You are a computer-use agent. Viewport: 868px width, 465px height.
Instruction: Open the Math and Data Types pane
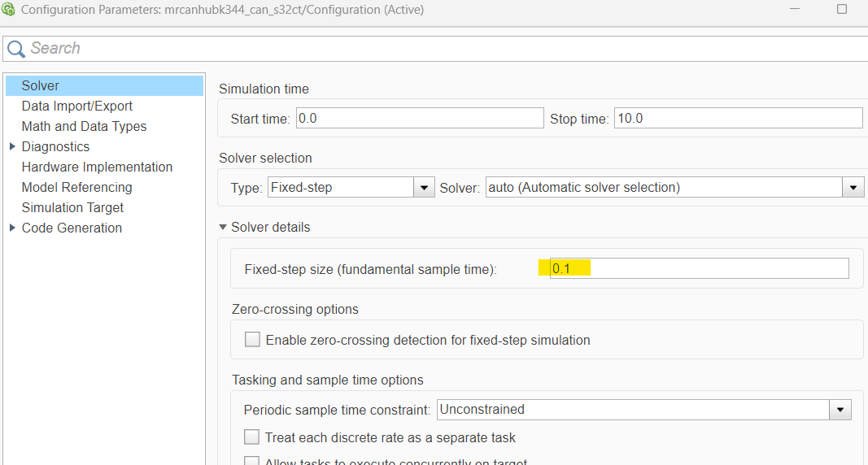(85, 126)
